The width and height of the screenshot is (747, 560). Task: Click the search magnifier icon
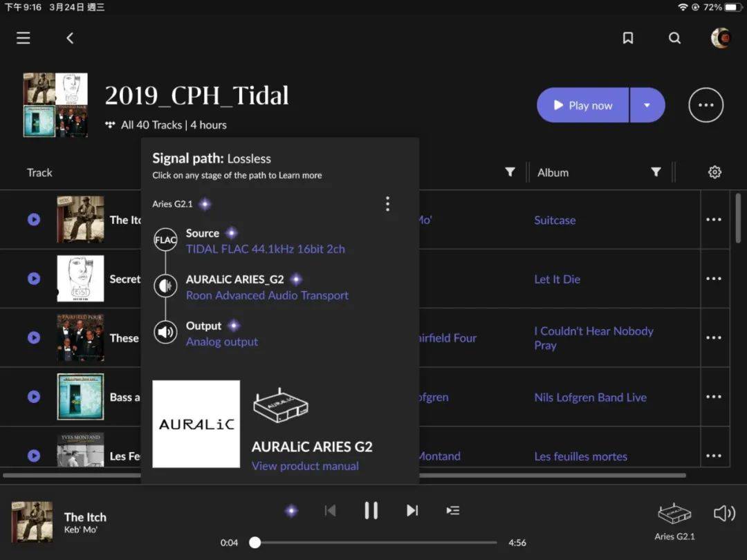tap(674, 38)
